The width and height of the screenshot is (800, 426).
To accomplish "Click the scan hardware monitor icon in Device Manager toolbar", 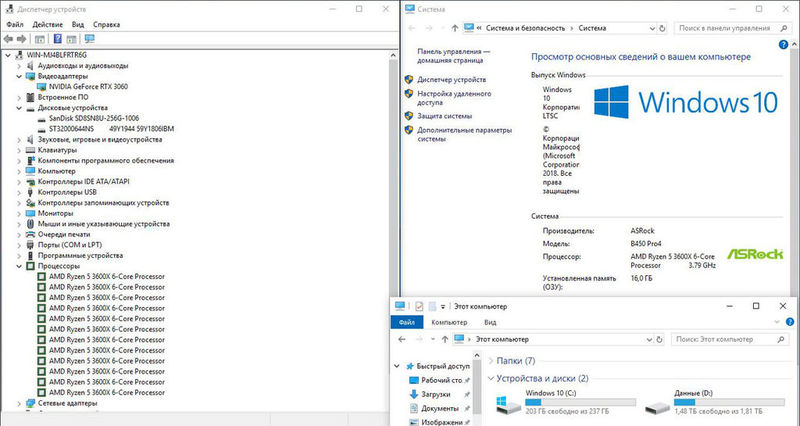I will tap(90, 39).
